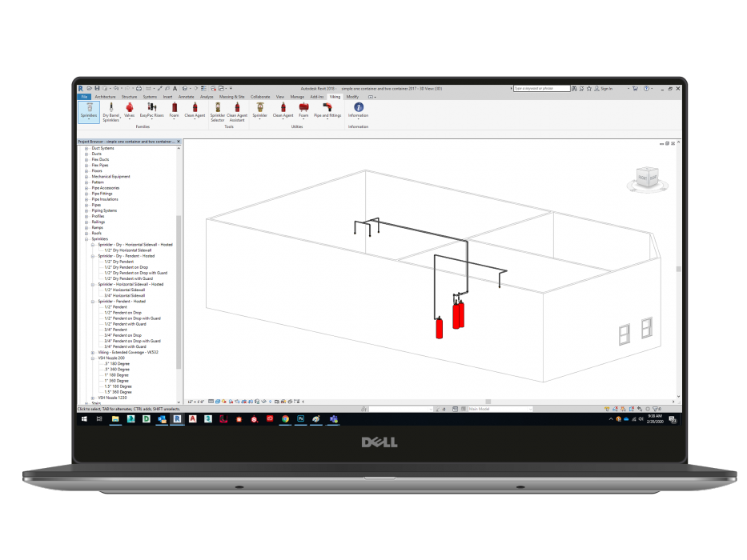Viewport: 747px width, 560px height.
Task: Open the Foam tool in the Families panel
Action: click(175, 110)
